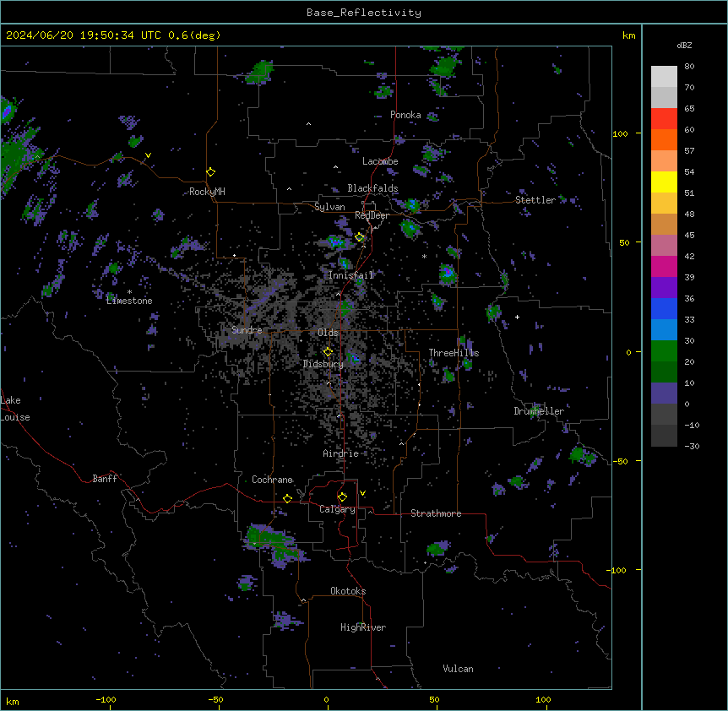Click the RedDeer city label
The width and height of the screenshot is (728, 711).
tap(372, 215)
